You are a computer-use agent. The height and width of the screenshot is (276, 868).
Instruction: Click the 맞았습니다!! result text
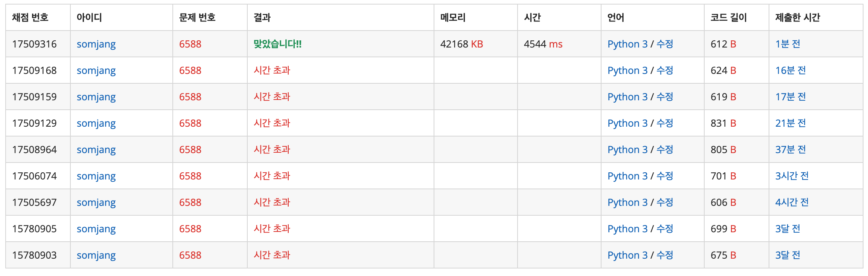click(x=277, y=44)
